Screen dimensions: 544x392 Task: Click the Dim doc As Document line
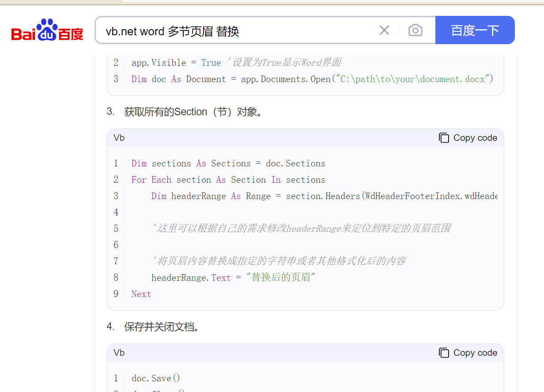[x=312, y=79]
